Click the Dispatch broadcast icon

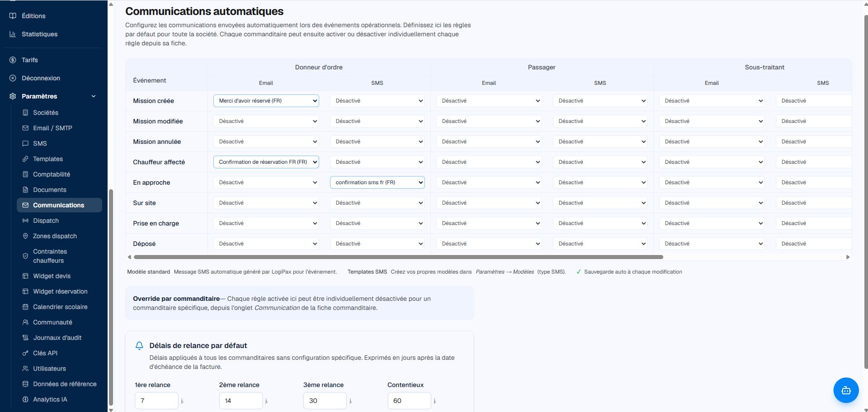25,221
